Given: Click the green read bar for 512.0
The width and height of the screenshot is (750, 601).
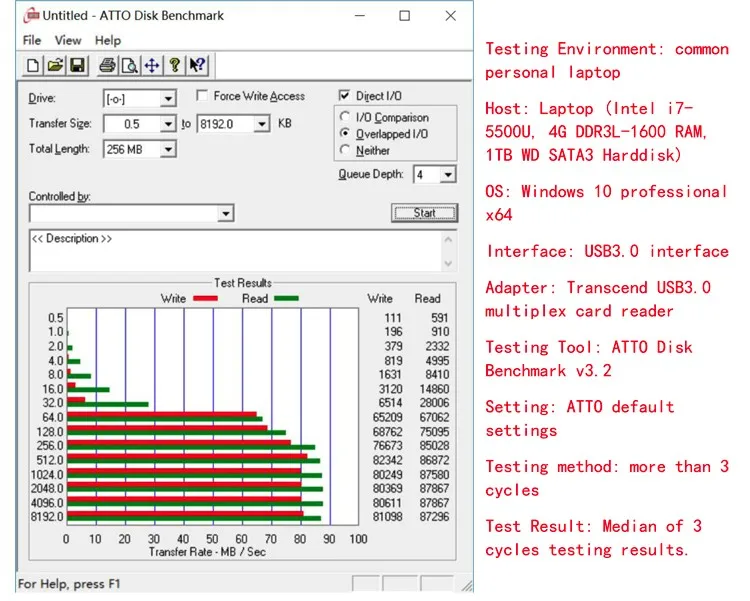Looking at the screenshot, I should click(194, 461).
